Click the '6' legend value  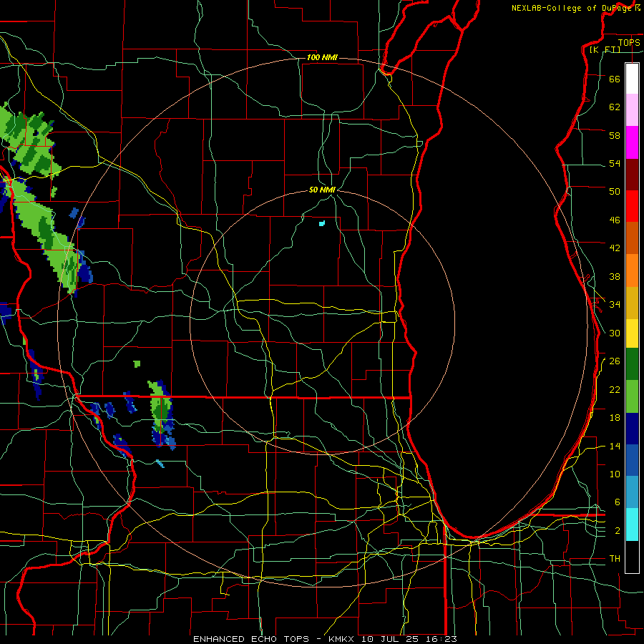click(618, 502)
